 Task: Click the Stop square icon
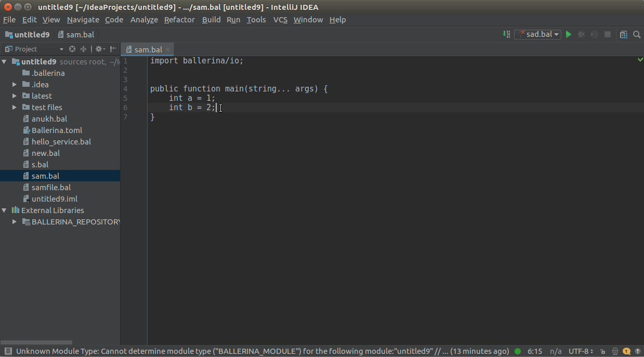[607, 34]
